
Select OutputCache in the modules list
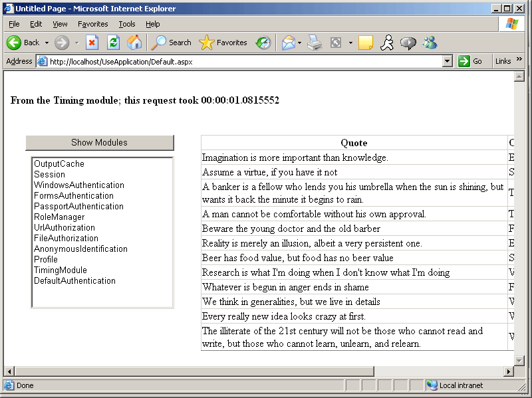[x=59, y=164]
